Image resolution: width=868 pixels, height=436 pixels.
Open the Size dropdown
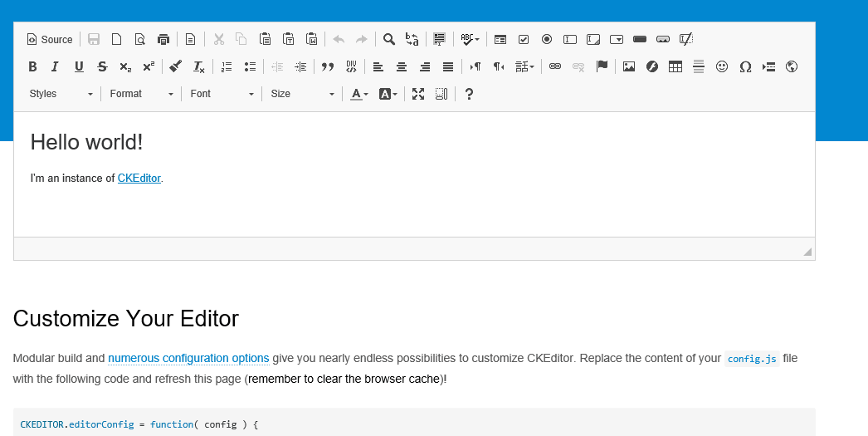[302, 94]
